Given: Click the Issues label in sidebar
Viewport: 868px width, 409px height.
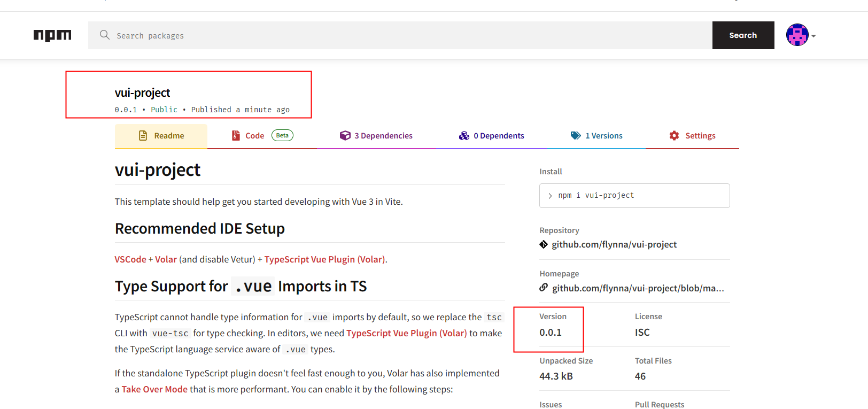Looking at the screenshot, I should [x=551, y=404].
